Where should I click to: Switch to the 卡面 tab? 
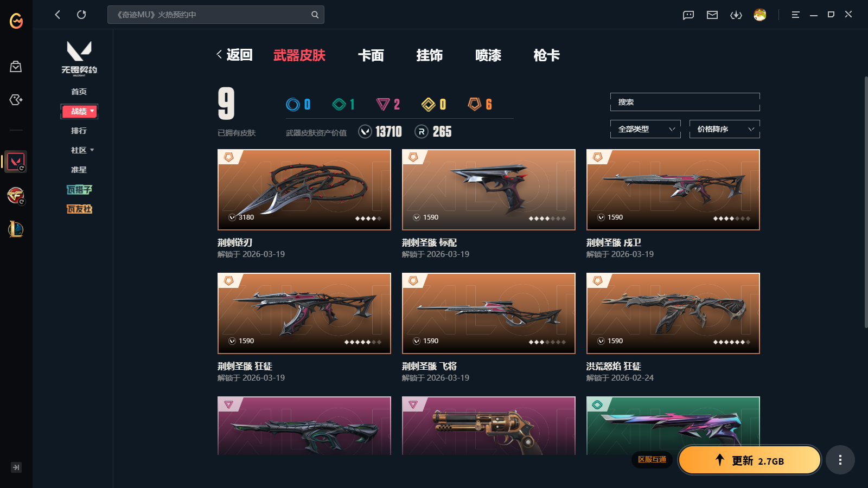371,55
